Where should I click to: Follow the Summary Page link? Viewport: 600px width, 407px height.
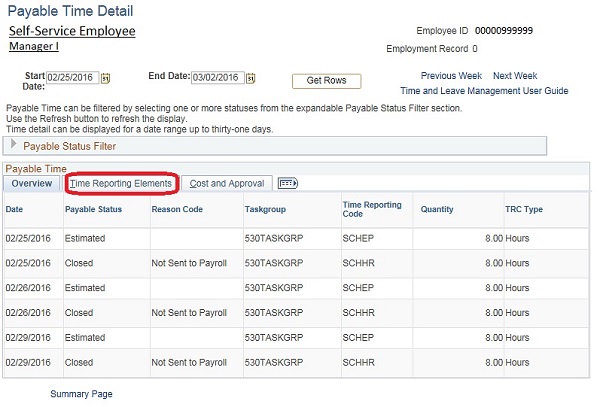point(81,394)
